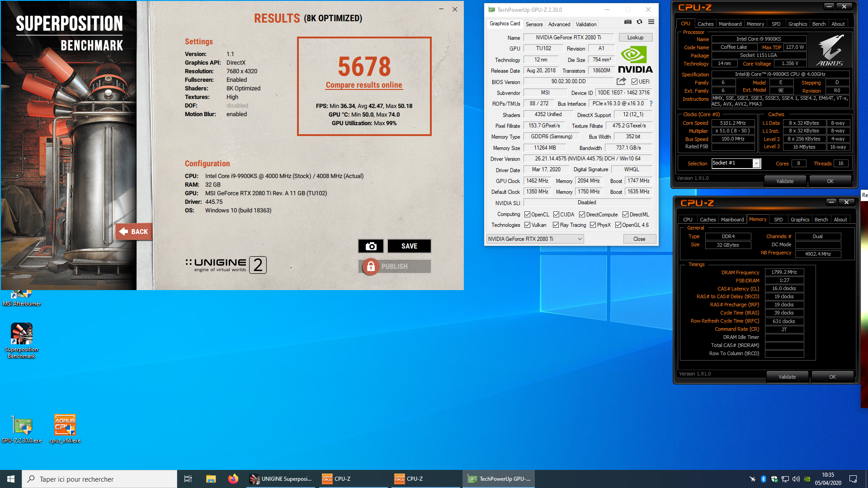Image resolution: width=868 pixels, height=488 pixels.
Task: Click the TechPowerUp GPU-Z taskbar button
Action: [499, 479]
